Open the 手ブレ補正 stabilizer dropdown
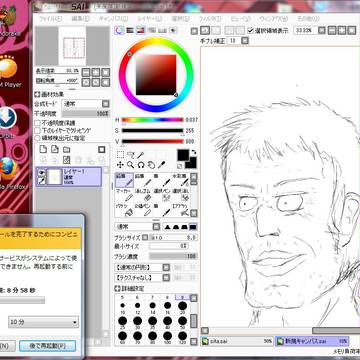This screenshot has width=360, height=360. tap(245, 41)
